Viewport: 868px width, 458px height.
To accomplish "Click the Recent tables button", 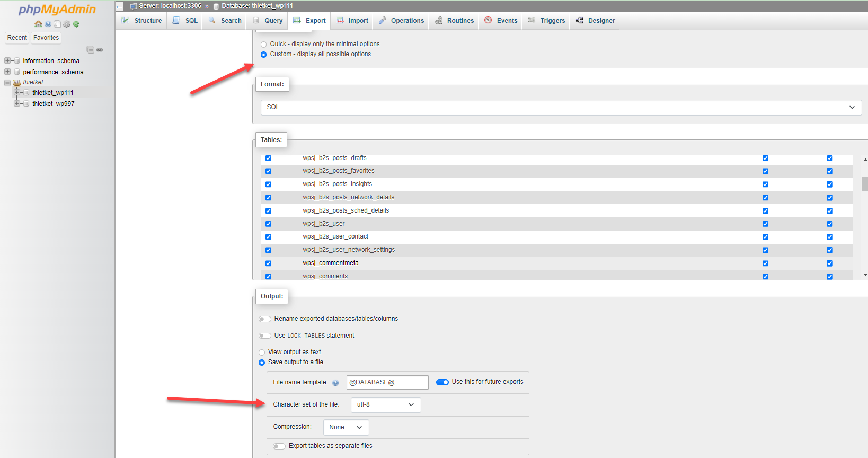I will pos(17,38).
